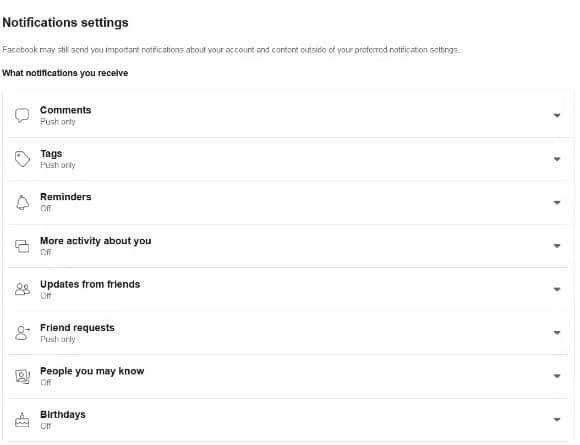Click the Tags label icon
580x445 pixels.
(x=22, y=159)
